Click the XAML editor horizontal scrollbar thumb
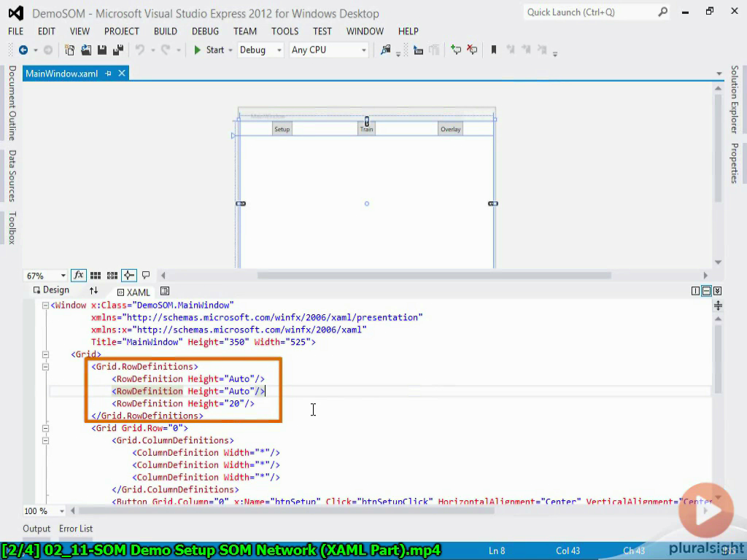The height and width of the screenshot is (560, 747). tap(287, 511)
